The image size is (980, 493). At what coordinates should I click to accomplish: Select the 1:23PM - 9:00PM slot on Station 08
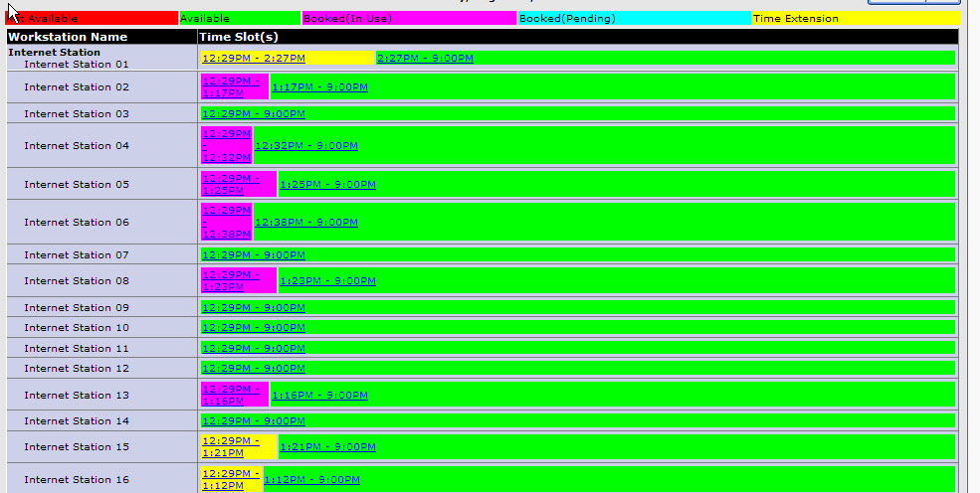tap(327, 281)
